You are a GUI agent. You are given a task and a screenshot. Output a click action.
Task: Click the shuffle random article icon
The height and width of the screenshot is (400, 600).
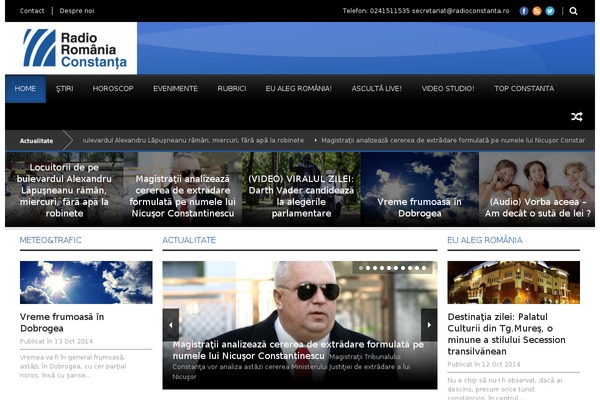577,116
